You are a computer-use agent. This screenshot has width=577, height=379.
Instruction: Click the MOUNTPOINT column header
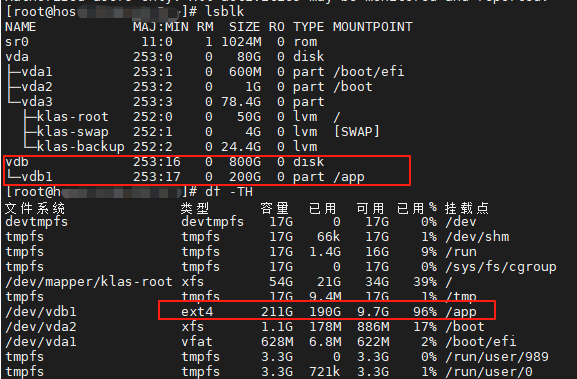373,27
